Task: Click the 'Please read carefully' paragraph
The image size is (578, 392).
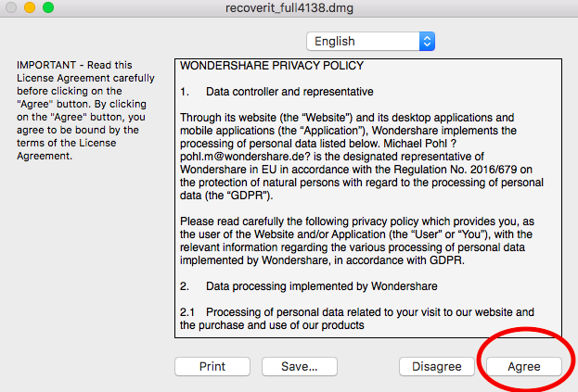Action: pos(357,241)
